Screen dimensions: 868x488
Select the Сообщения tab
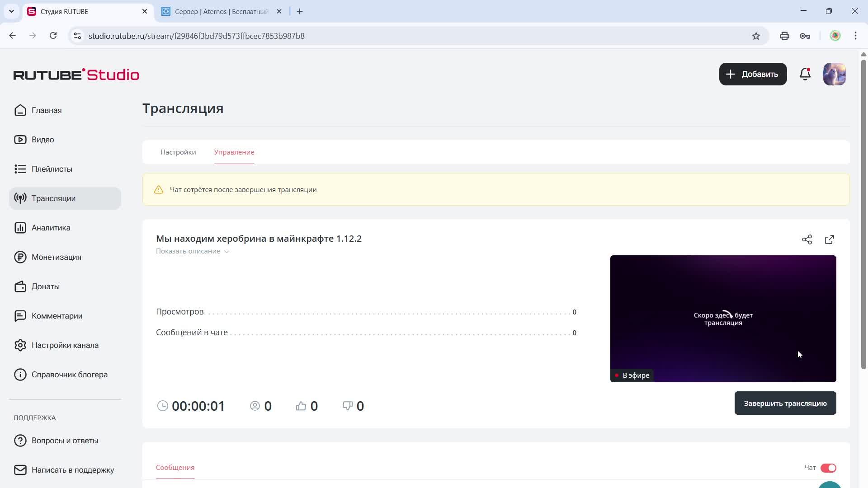175,468
